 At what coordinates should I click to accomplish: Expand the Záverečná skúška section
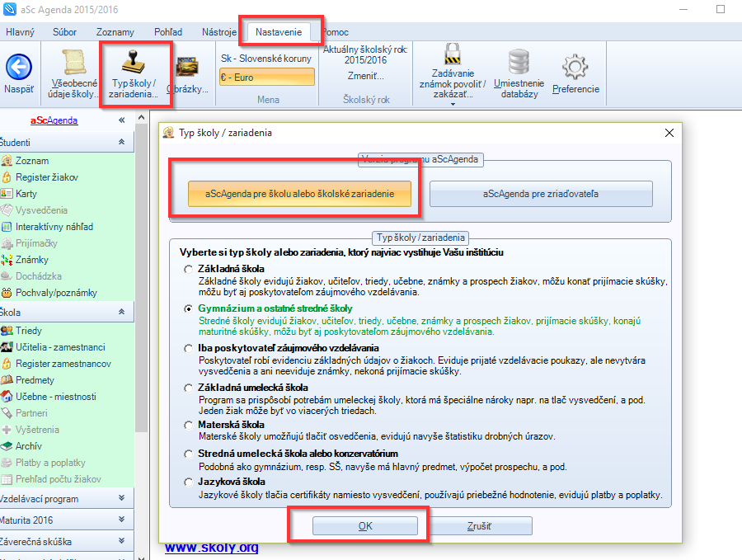coord(122,540)
